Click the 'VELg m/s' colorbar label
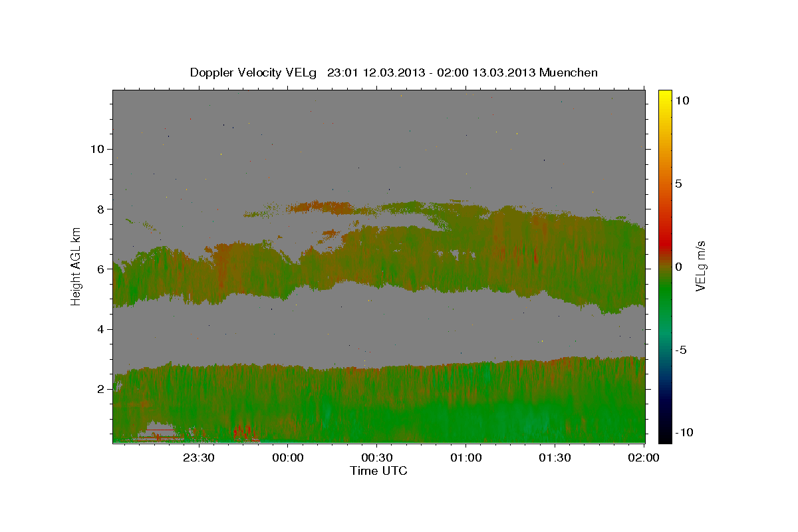This screenshot has width=798, height=532. point(700,266)
